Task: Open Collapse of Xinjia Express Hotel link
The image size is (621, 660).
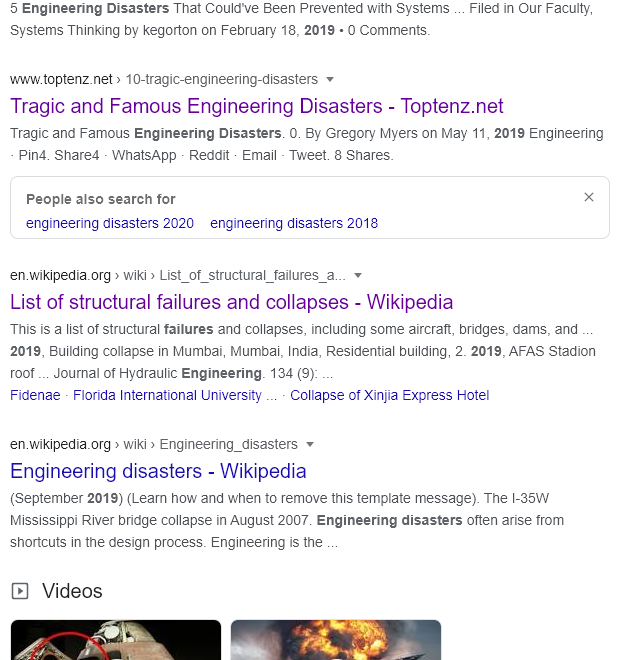Action: (x=389, y=395)
